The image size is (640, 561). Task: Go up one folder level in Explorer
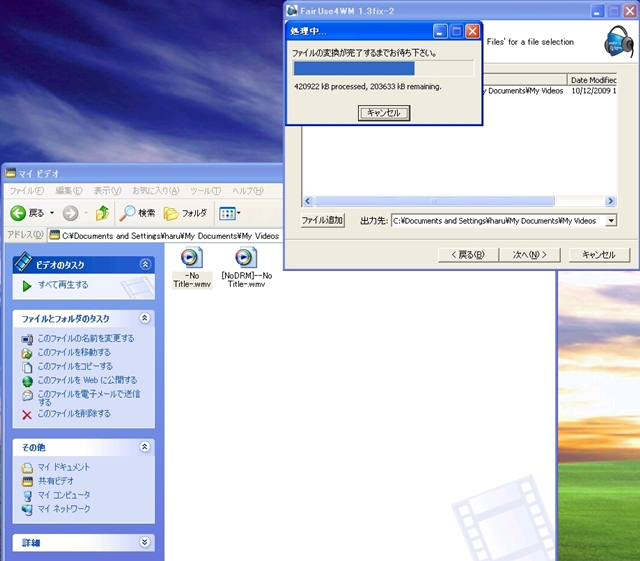click(x=102, y=213)
